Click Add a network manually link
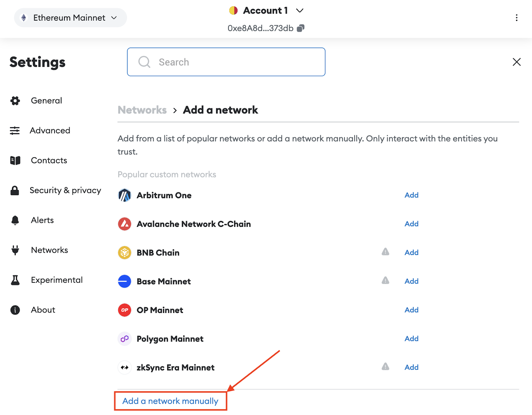Screen dimensions: 532x415 [170, 401]
